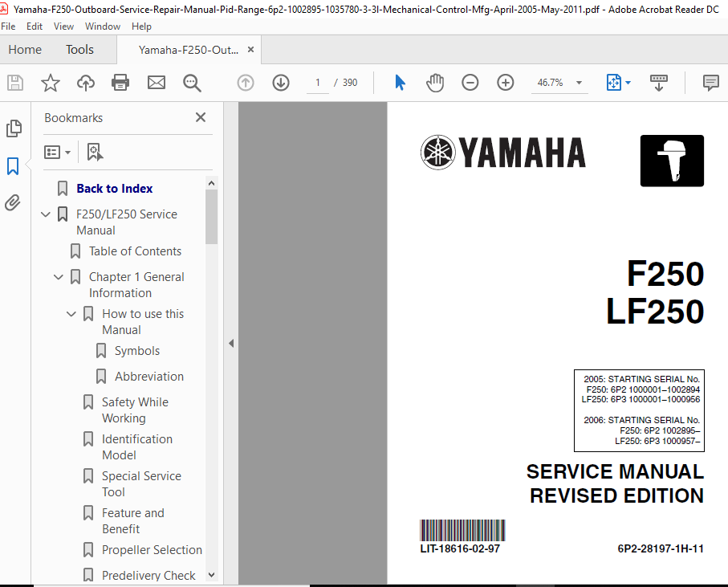728x587 pixels.
Task: Open the zoom percentage dropdown arrow
Action: (x=579, y=83)
